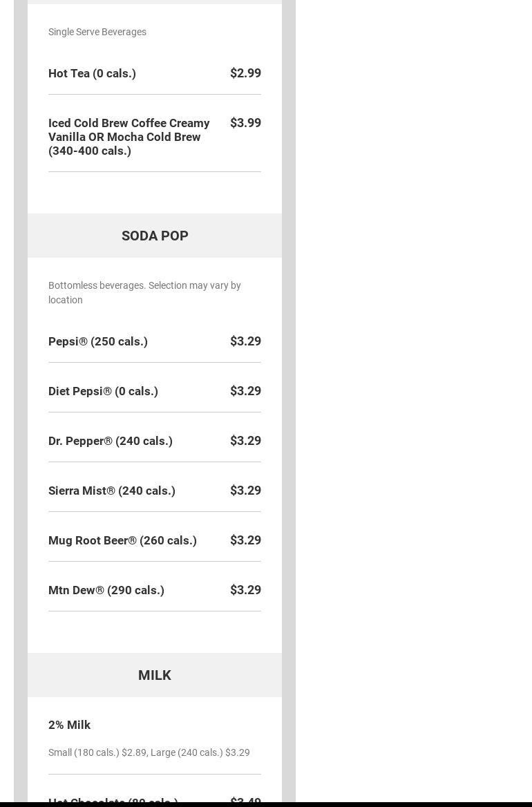
Task: Select the SODA POP section header
Action: tap(155, 236)
